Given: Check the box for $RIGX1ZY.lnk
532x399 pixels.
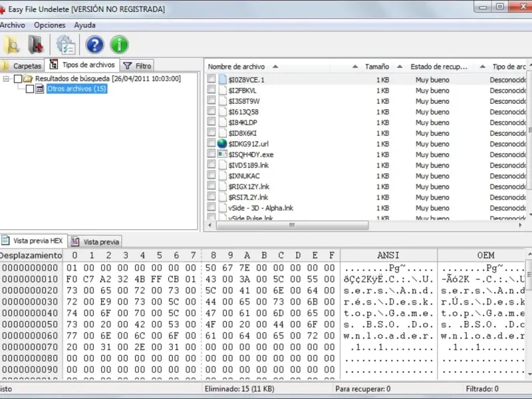Looking at the screenshot, I should point(211,186).
